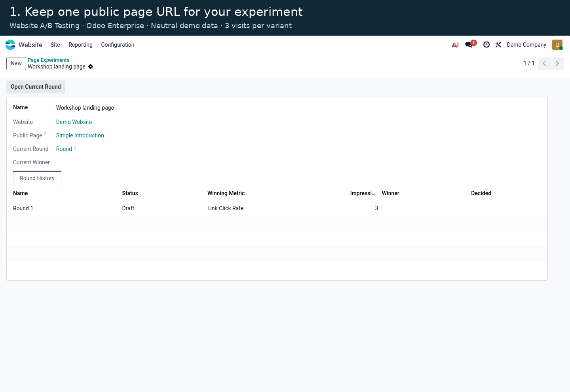Open the Demo Website link
The image size is (570, 392).
click(x=74, y=122)
